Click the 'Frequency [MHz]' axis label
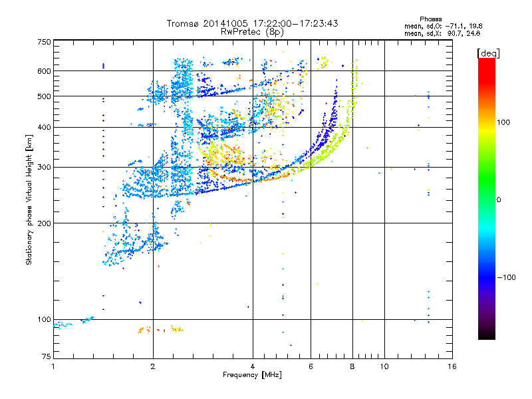 252,375
